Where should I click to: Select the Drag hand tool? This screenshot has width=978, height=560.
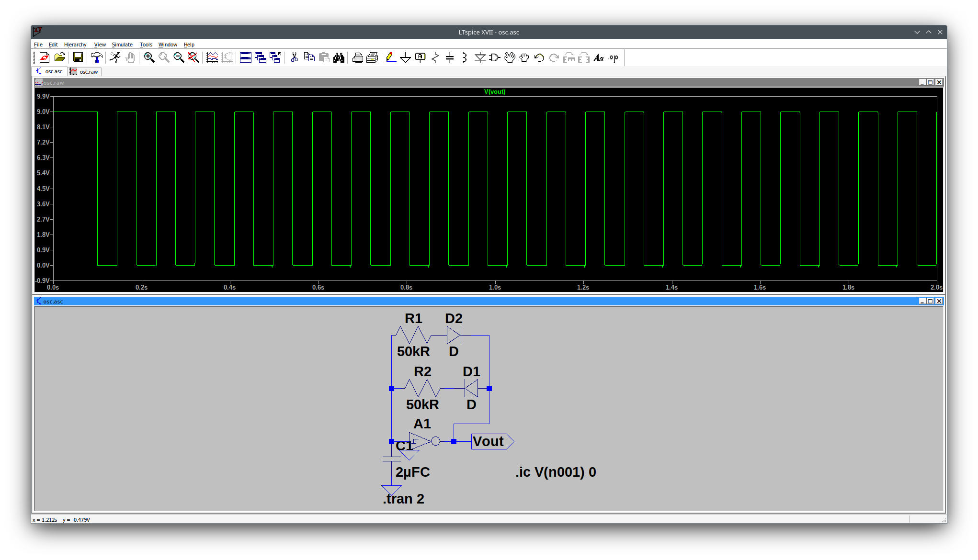click(x=524, y=58)
